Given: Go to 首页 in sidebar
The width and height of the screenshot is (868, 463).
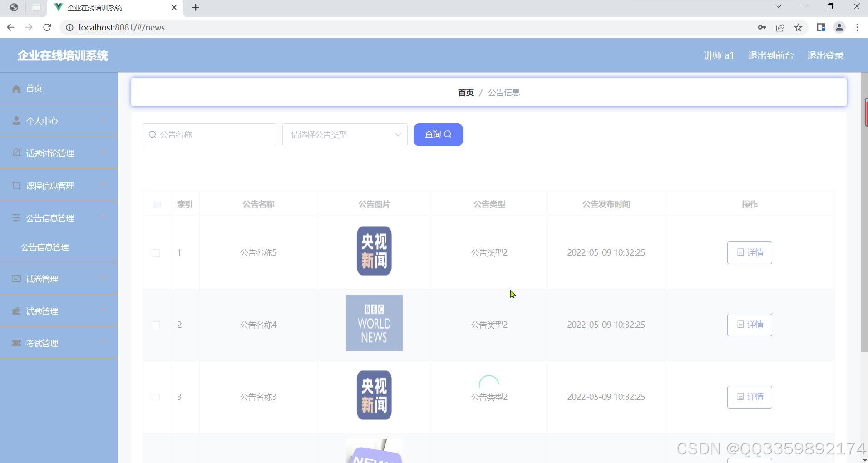Looking at the screenshot, I should pos(59,89).
